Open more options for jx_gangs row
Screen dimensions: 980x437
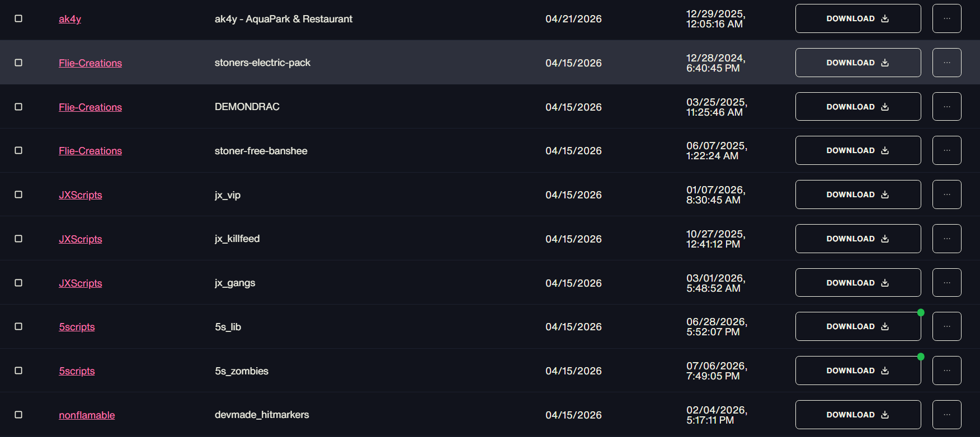click(x=946, y=283)
